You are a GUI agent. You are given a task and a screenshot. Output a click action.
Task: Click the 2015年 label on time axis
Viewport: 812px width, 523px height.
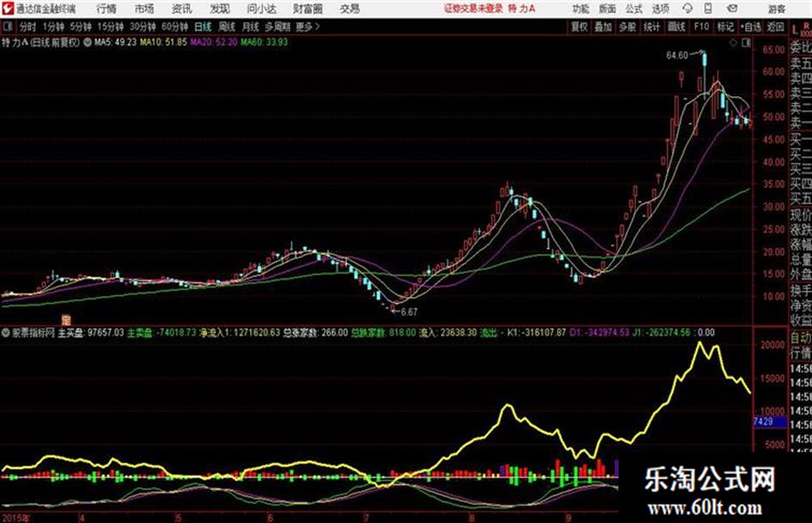click(15, 518)
